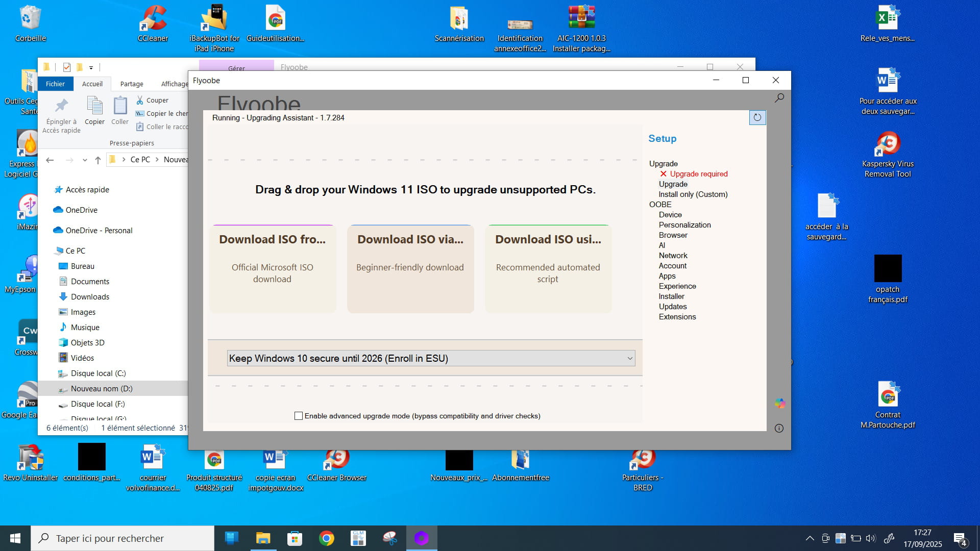Open Browser section in Setup list
Viewport: 980px width, 551px height.
click(x=673, y=235)
